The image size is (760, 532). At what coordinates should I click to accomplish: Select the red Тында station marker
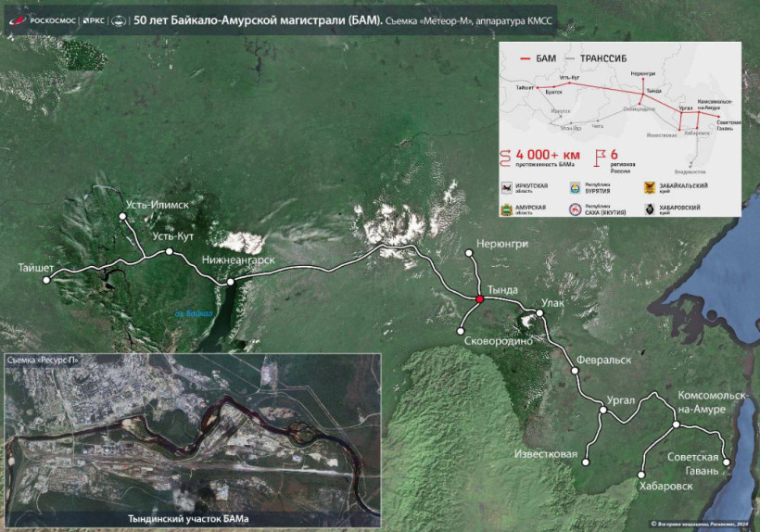click(479, 299)
